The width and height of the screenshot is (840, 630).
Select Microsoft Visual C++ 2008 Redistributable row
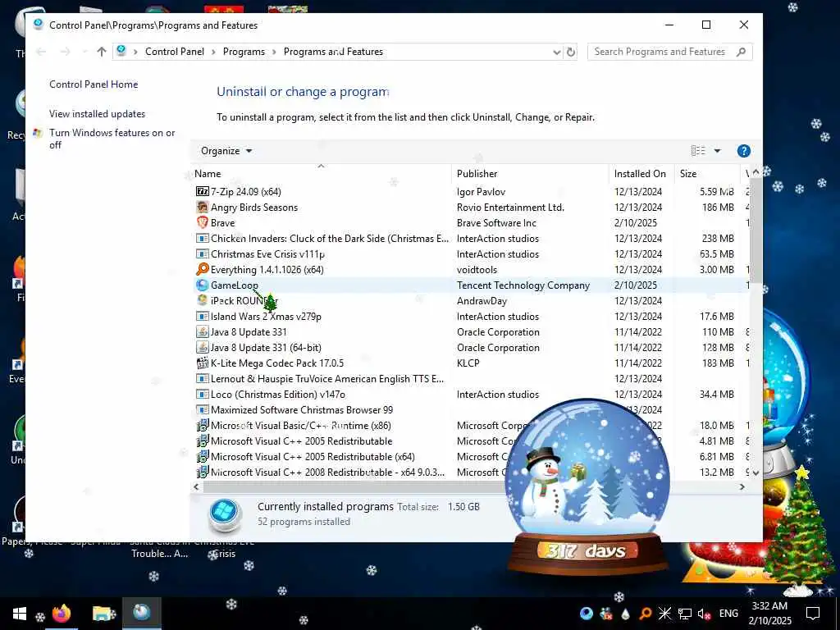tap(470, 472)
